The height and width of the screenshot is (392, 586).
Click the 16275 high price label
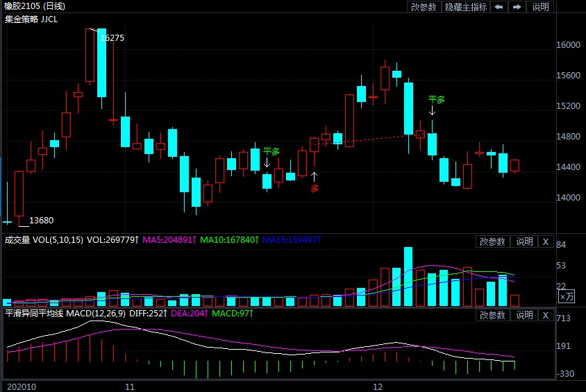click(112, 37)
